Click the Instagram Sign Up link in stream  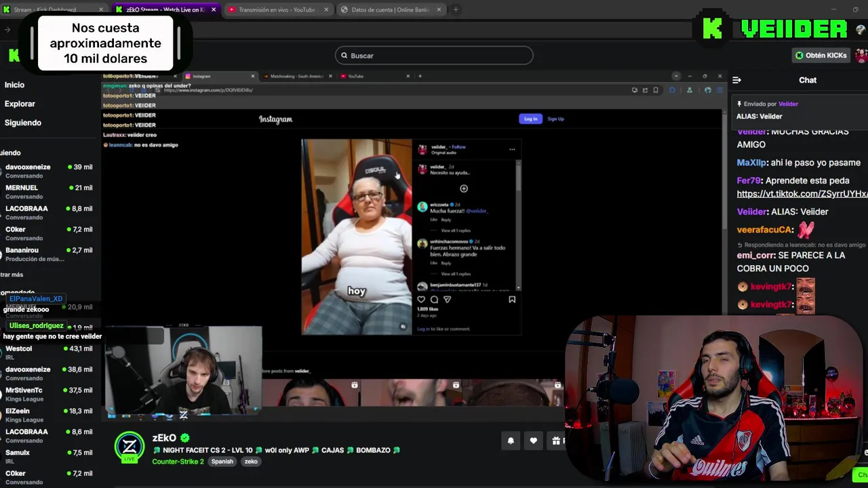click(x=555, y=119)
